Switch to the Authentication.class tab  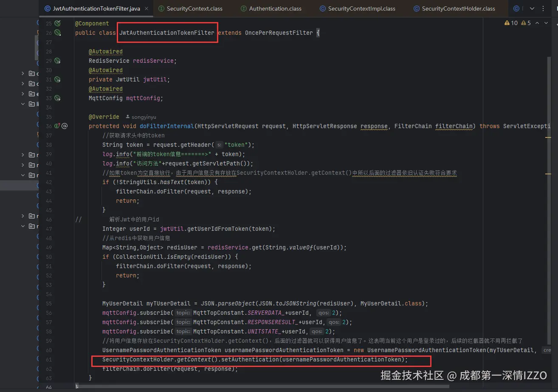point(275,8)
